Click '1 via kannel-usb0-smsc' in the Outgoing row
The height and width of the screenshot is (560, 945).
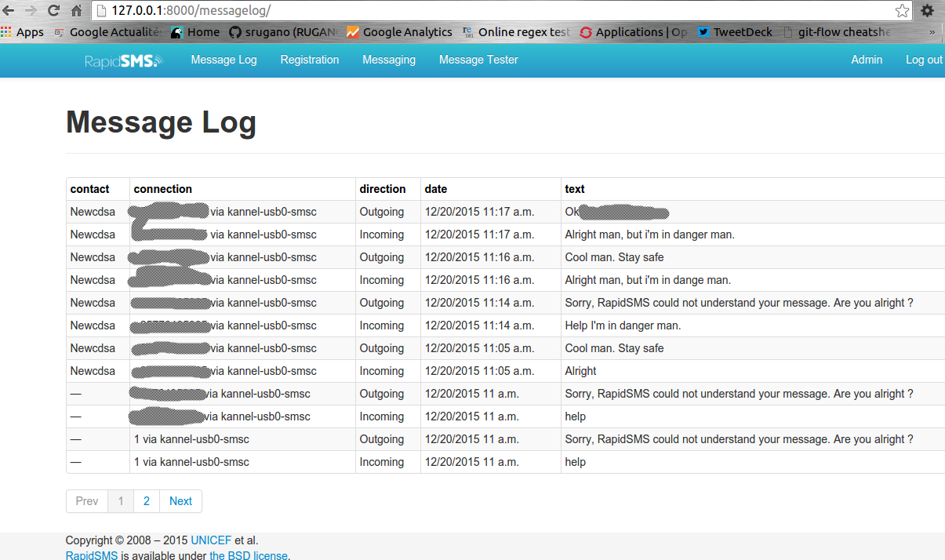pos(191,439)
